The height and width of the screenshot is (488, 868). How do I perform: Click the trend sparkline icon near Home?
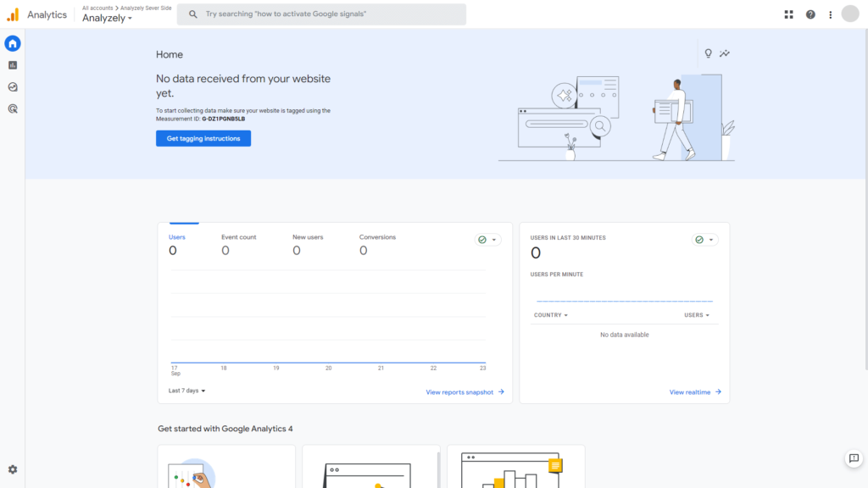[x=725, y=53]
